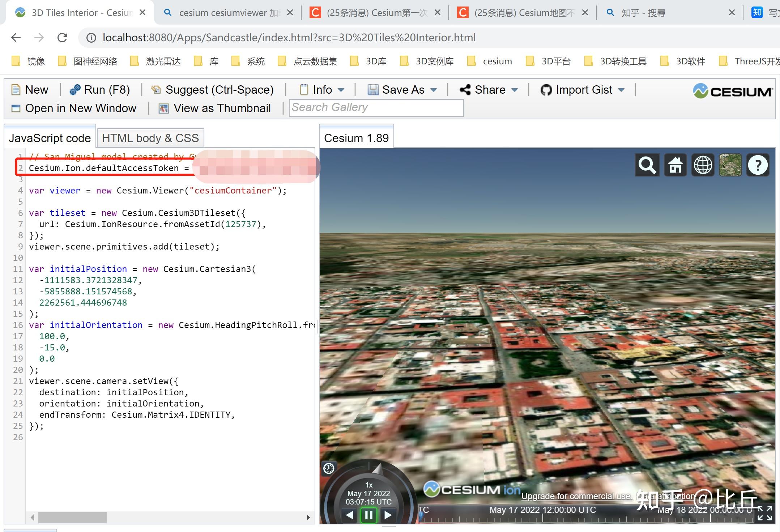Click the Cesium geocoder search icon

pyautogui.click(x=647, y=165)
